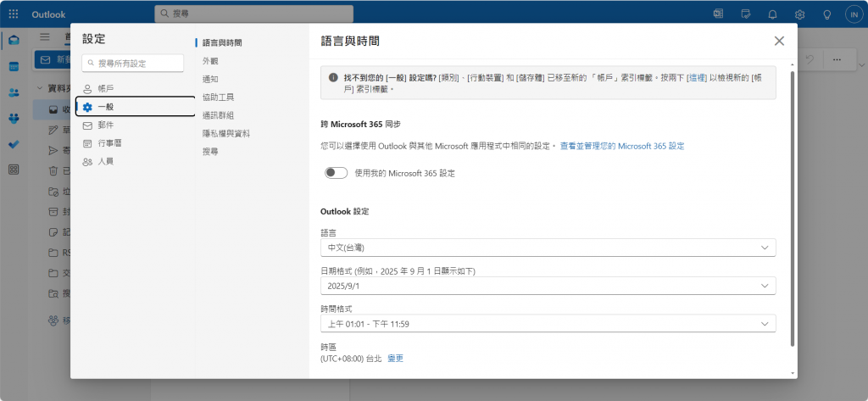Close the settings dialog with X
Screen dimensions: 868x401
(x=779, y=41)
